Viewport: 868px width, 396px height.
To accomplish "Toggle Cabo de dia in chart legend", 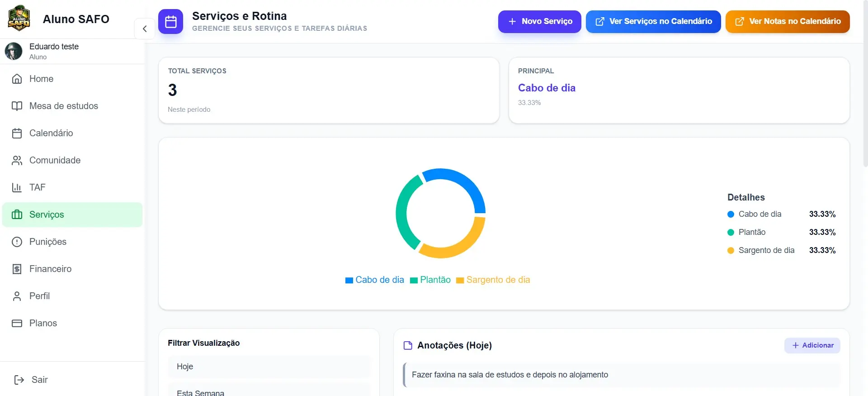I will point(375,280).
